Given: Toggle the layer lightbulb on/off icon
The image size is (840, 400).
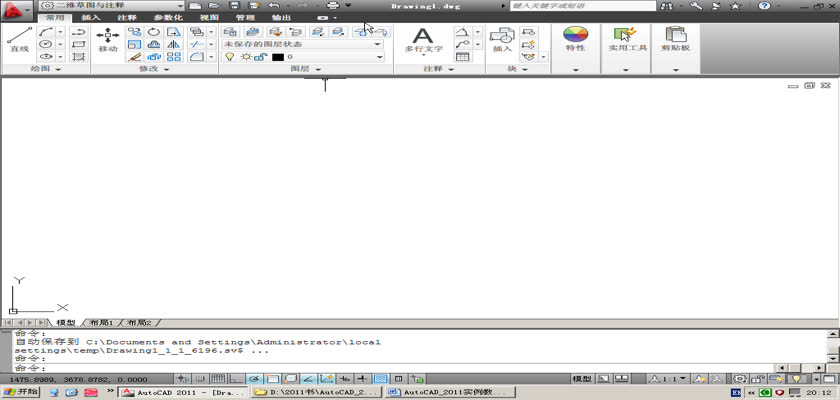Looking at the screenshot, I should coord(229,57).
